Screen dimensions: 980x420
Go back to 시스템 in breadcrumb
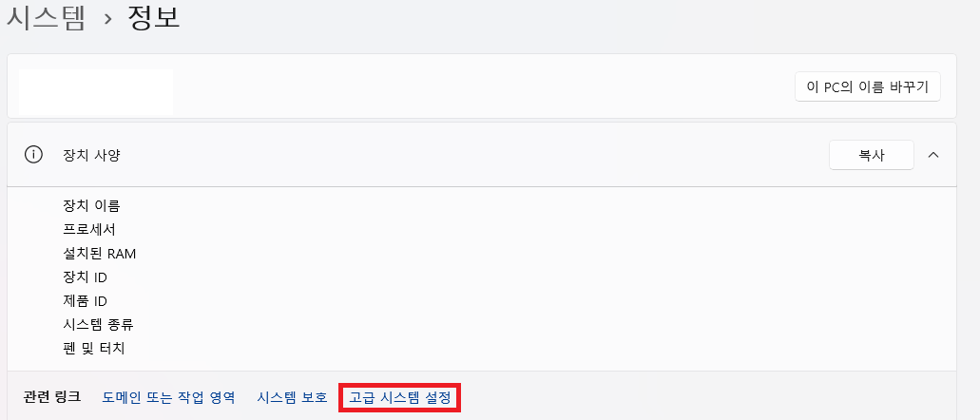[45, 17]
